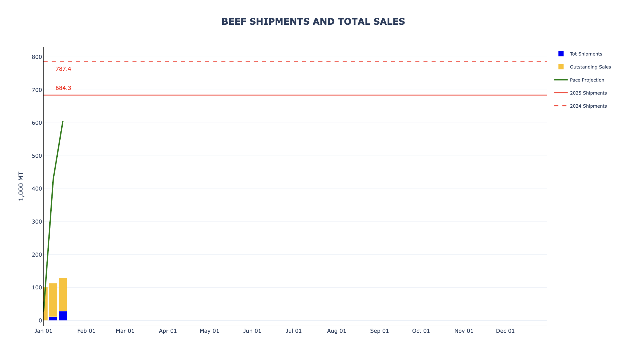Click the dashed red 2024 Shipments legend icon
Viewport: 626px width, 364px height.
(561, 106)
